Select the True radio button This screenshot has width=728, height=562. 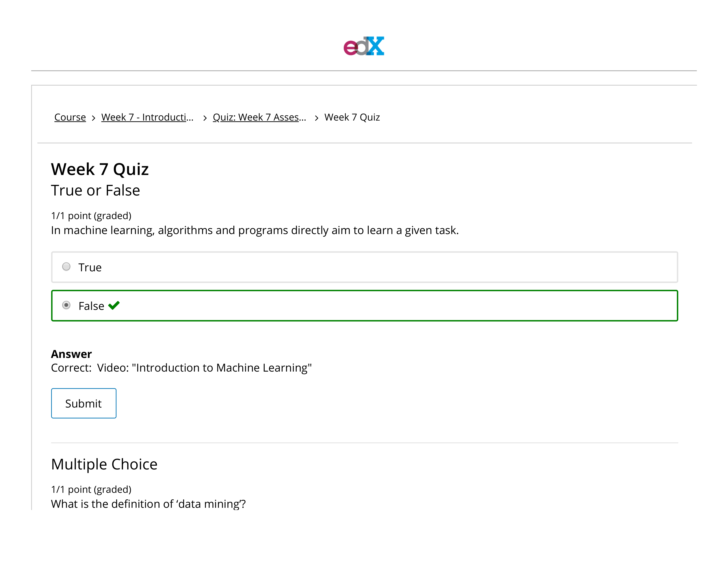66,267
